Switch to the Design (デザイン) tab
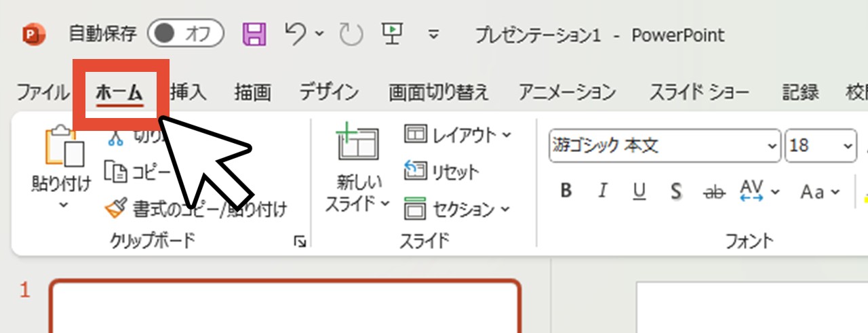 coord(329,92)
